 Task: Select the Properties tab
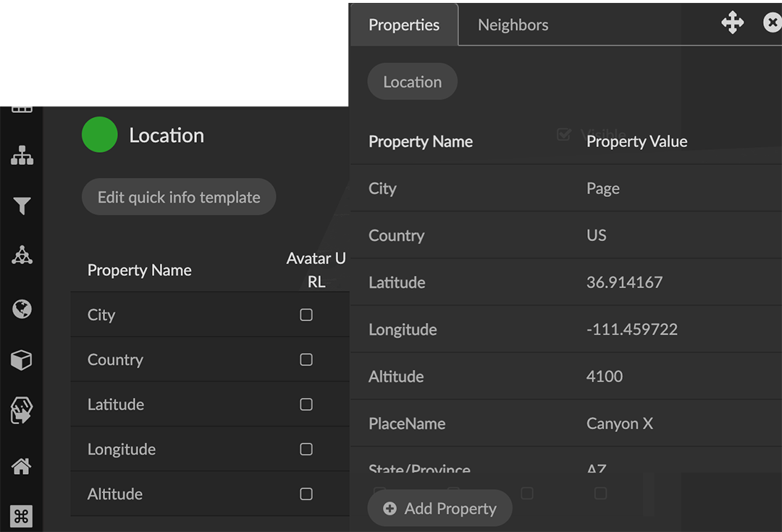pos(404,24)
